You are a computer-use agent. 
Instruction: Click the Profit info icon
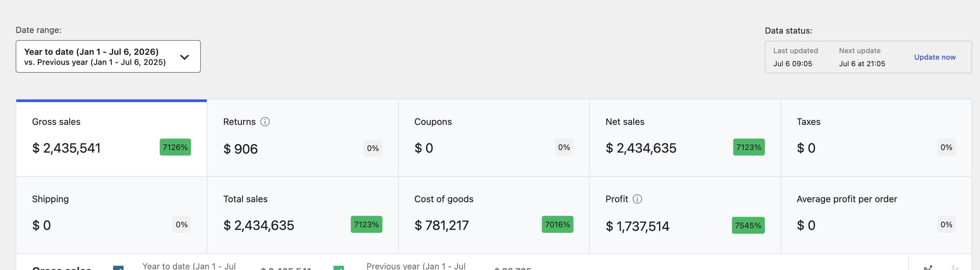(637, 199)
